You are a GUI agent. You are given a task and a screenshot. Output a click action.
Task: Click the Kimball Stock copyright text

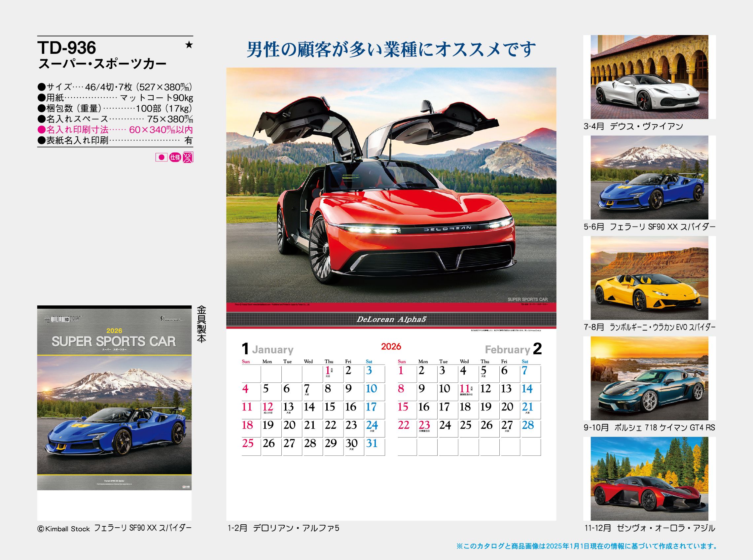pyautogui.click(x=64, y=529)
